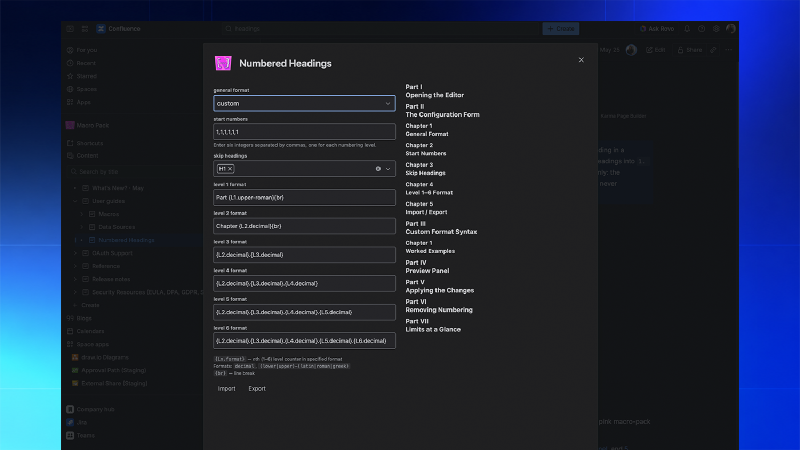
Task: Click the Numbered Headings macro logo icon
Action: (x=223, y=63)
